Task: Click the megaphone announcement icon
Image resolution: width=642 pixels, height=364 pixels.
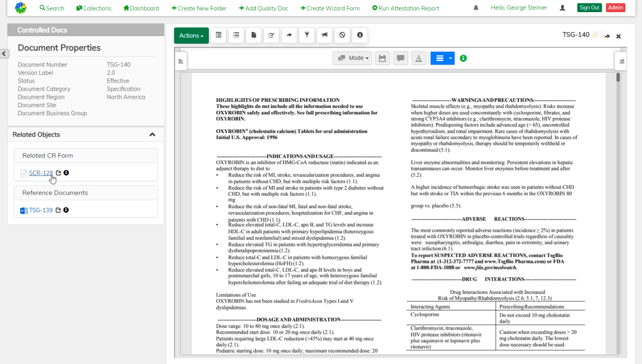Action: 324,35
